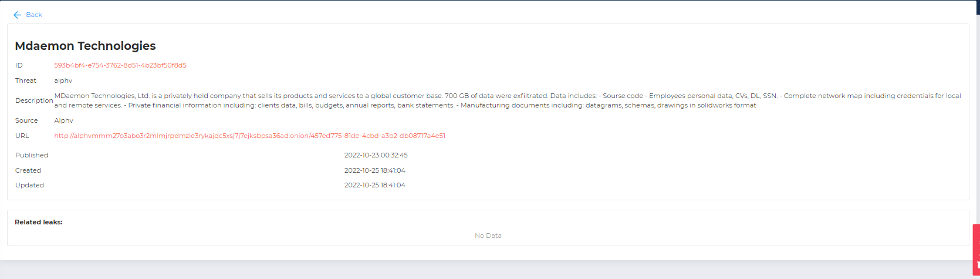Open the alphv onion URL link
This screenshot has height=279, width=980.
click(250, 136)
